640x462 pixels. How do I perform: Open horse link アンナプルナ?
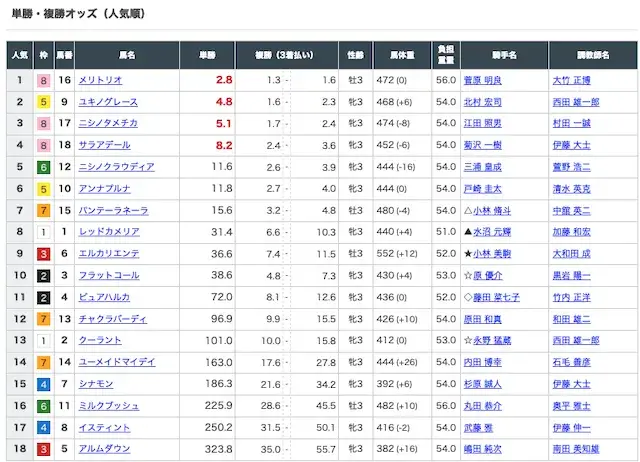(104, 189)
